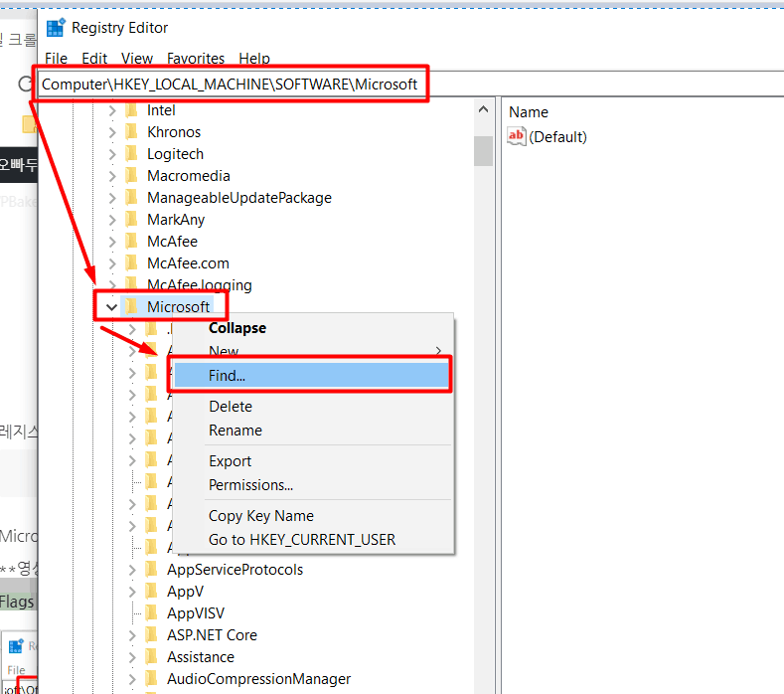Choose Delete in the context menu
The width and height of the screenshot is (784, 694).
[x=313, y=407]
